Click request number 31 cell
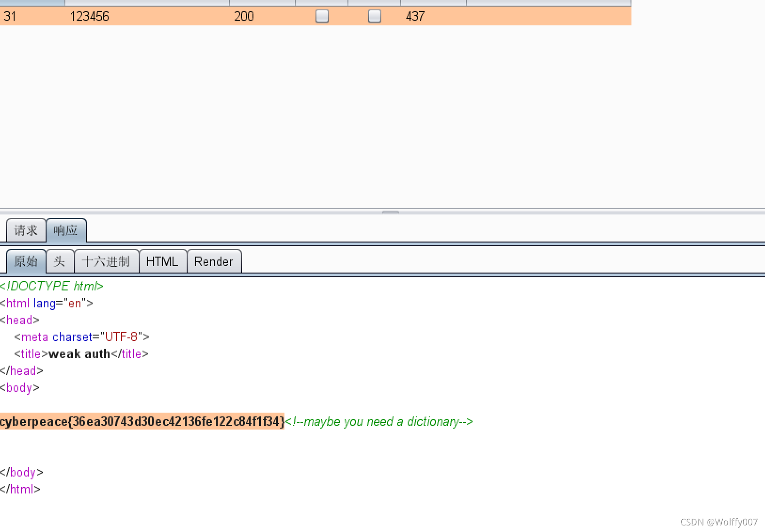Image resolution: width=765 pixels, height=532 pixels. point(10,16)
